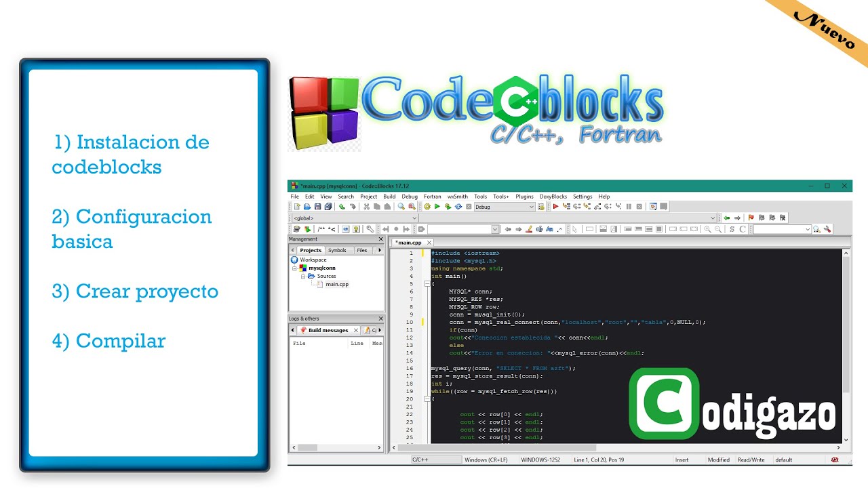Image resolution: width=868 pixels, height=488 pixels.
Task: Click the Read/Write status bar entry
Action: 751,460
